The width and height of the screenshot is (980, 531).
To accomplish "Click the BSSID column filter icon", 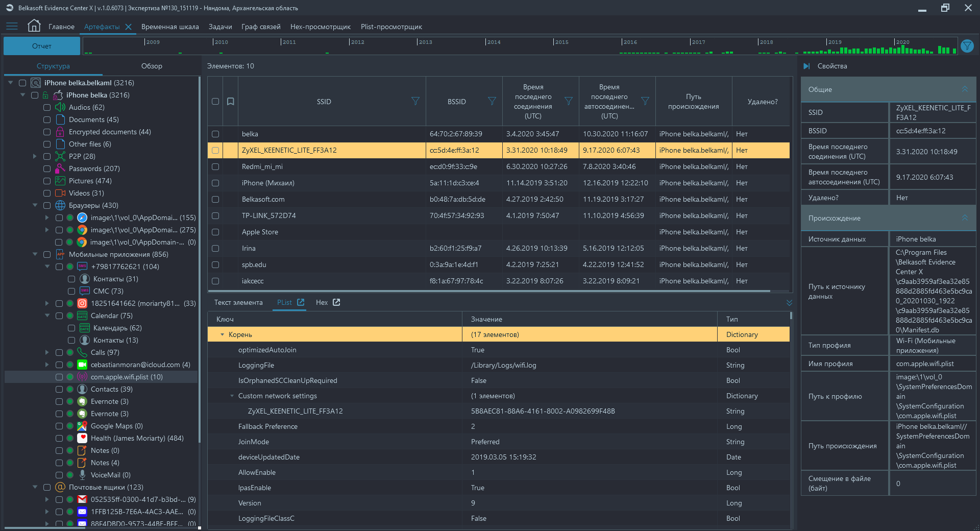I will click(492, 101).
